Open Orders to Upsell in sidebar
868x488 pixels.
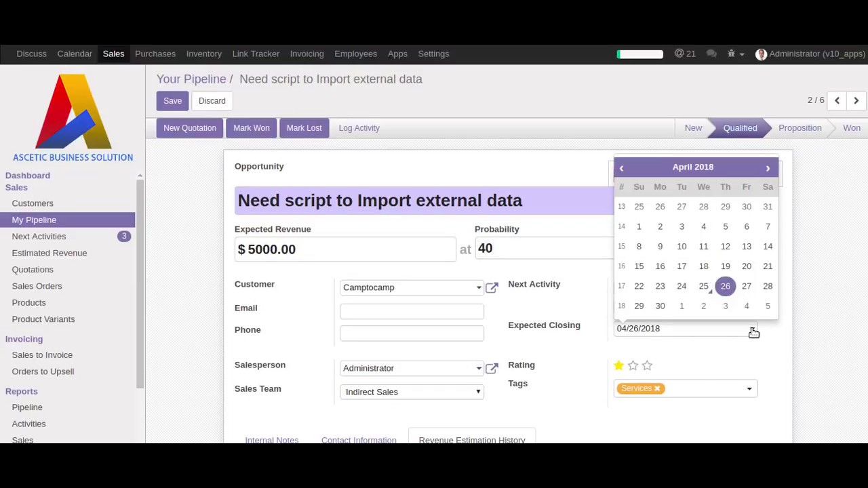[43, 371]
